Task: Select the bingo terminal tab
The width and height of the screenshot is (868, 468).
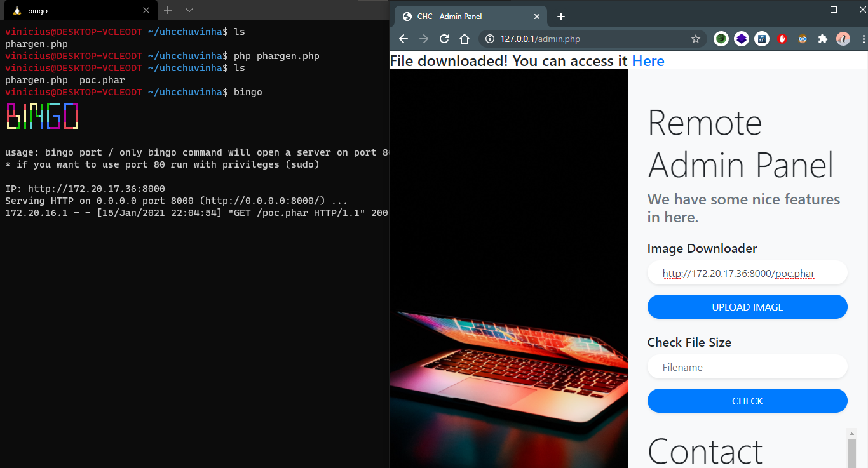Action: [79, 11]
